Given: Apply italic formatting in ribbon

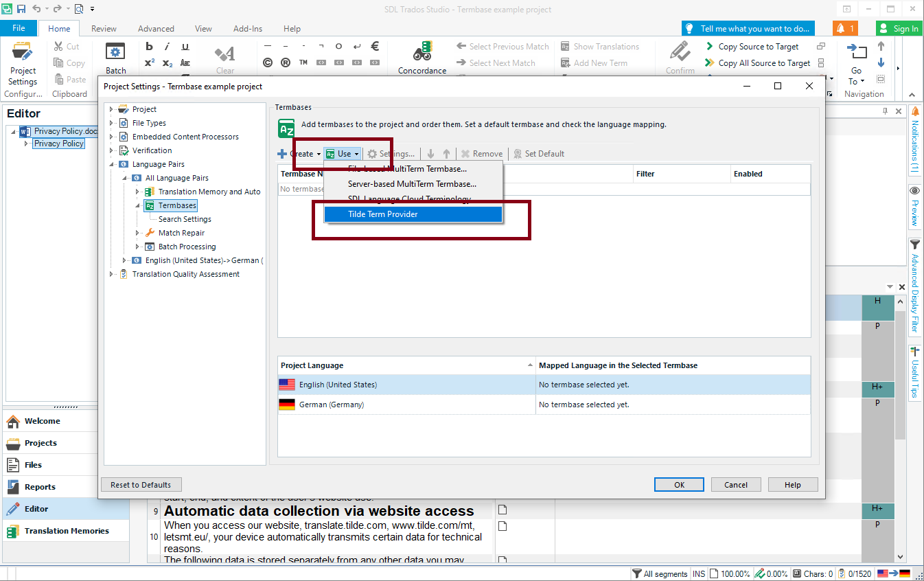Looking at the screenshot, I should point(168,47).
